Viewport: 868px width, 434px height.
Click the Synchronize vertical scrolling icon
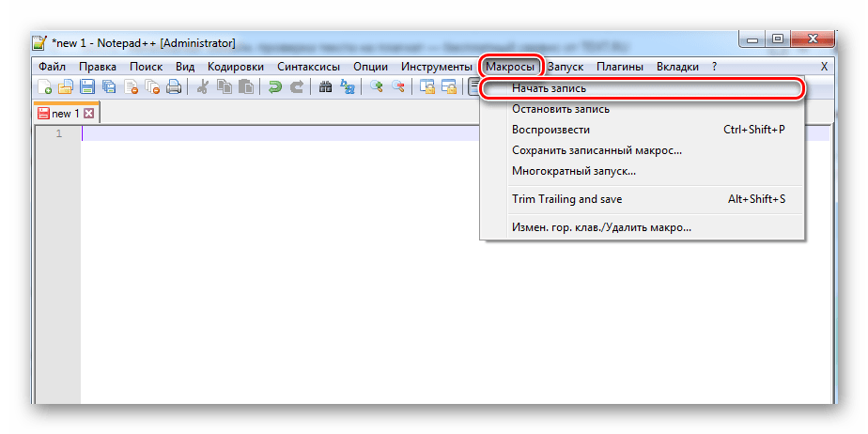426,87
